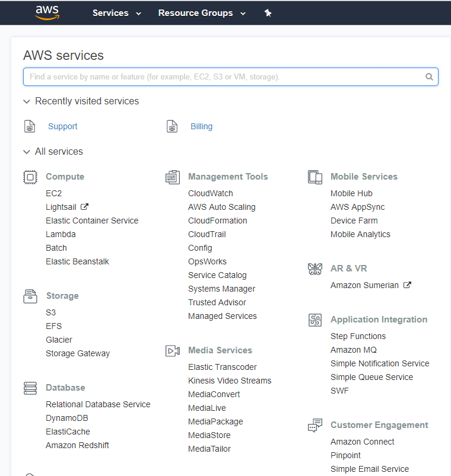
Task: Collapse the Recently visited services section
Action: [27, 101]
